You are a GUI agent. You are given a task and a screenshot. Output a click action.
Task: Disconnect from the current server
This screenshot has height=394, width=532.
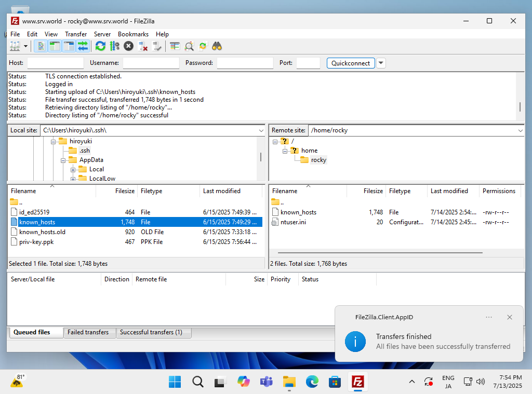tap(143, 46)
